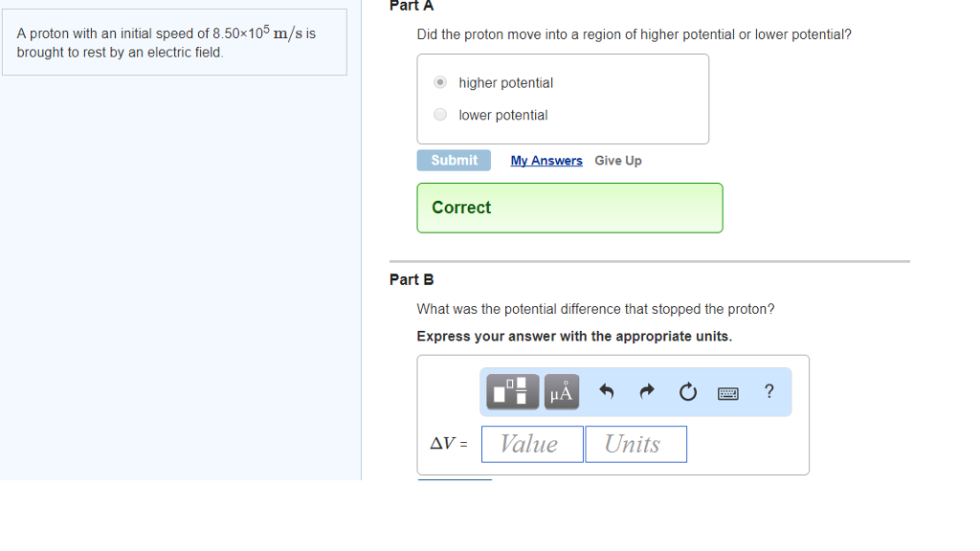This screenshot has width=980, height=551.
Task: Select the lower potential option
Action: 439,114
